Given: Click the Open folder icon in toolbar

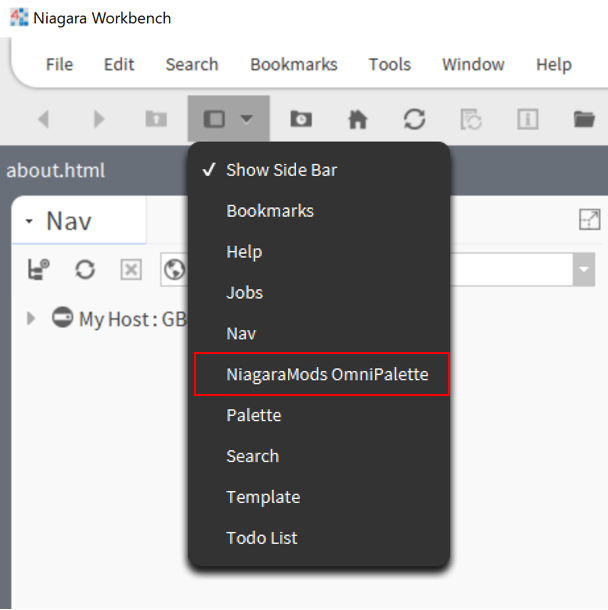Looking at the screenshot, I should click(584, 119).
